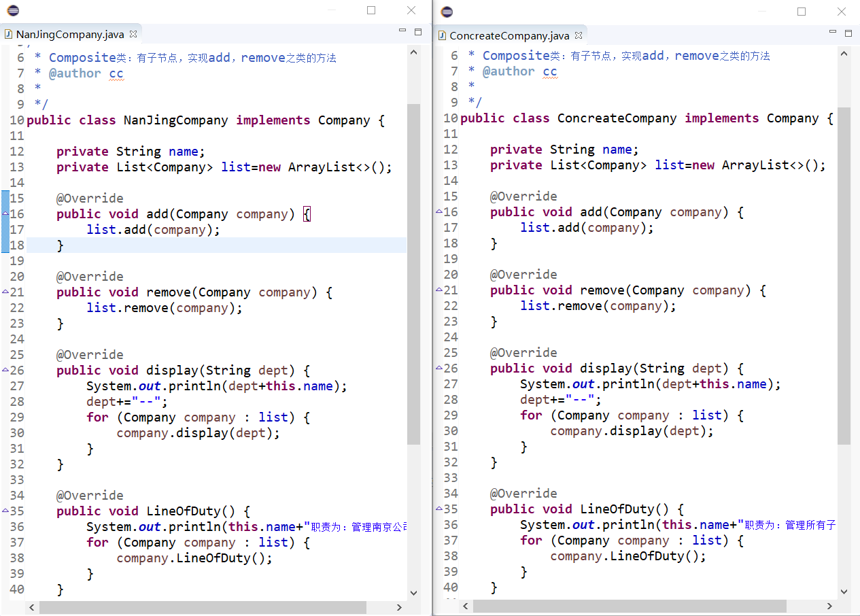The height and width of the screenshot is (616, 860).
Task: Click the @Override annotation on line 15 in NanJingCompany
Action: click(90, 199)
